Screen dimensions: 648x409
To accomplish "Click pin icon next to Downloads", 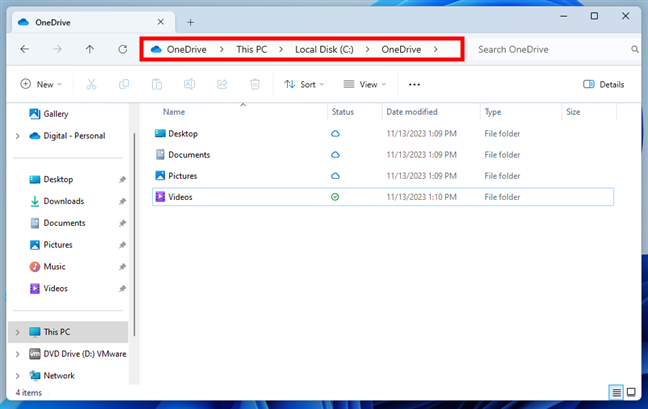I will (x=122, y=201).
